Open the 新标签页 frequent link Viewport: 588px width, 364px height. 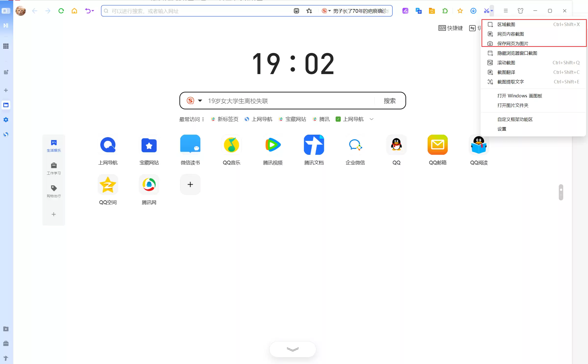point(225,119)
